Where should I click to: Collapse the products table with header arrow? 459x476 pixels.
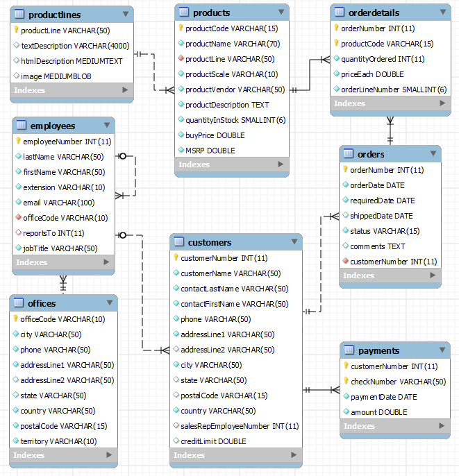coord(281,12)
